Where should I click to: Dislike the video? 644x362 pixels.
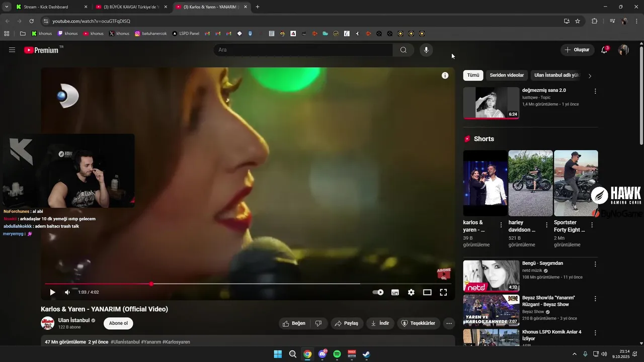click(318, 323)
